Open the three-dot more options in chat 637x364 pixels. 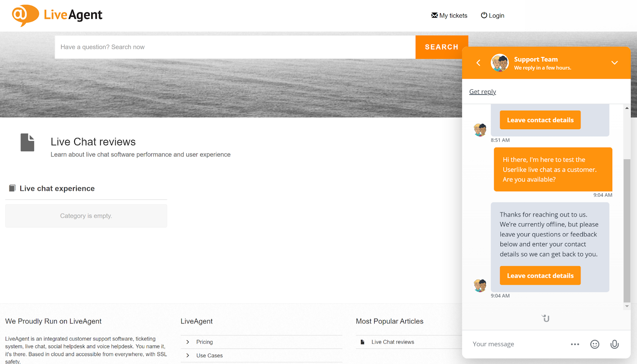(574, 345)
